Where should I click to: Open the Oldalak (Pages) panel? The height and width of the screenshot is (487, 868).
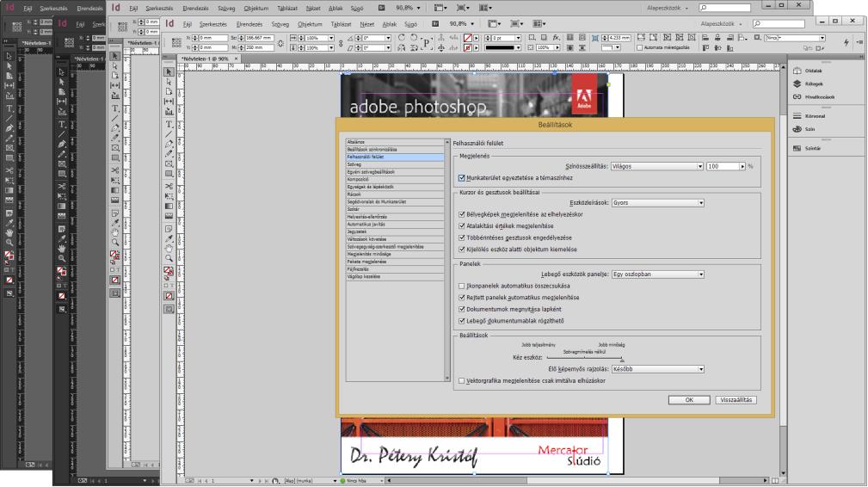(808, 71)
